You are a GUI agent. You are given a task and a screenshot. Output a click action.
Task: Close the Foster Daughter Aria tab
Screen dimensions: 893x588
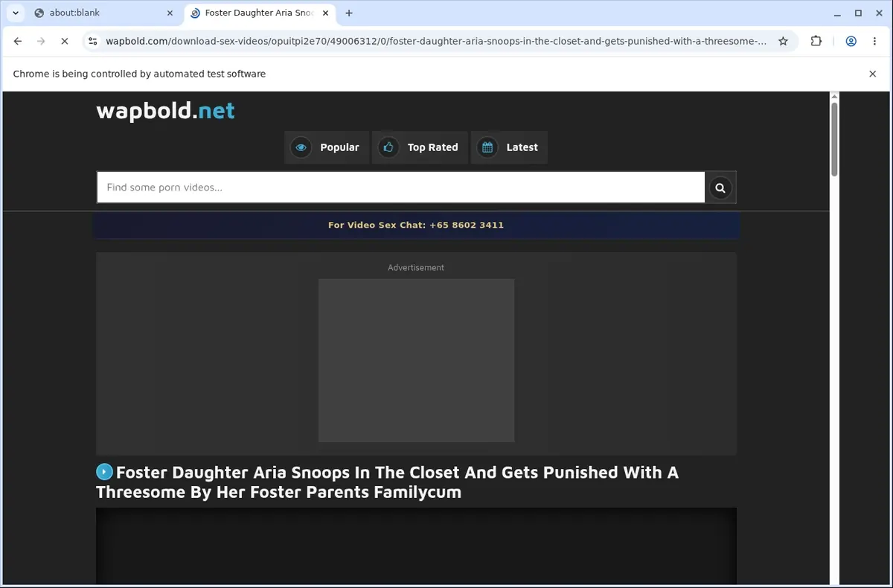326,13
